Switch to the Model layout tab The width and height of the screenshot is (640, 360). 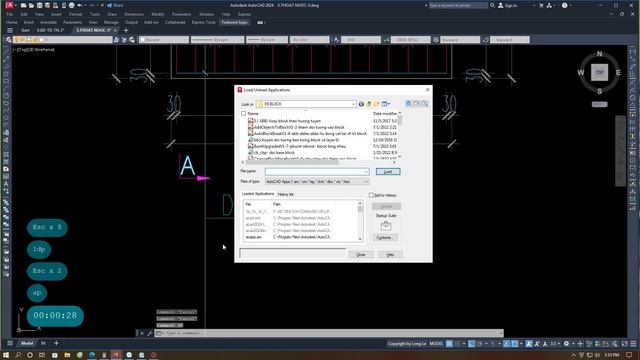pos(27,343)
